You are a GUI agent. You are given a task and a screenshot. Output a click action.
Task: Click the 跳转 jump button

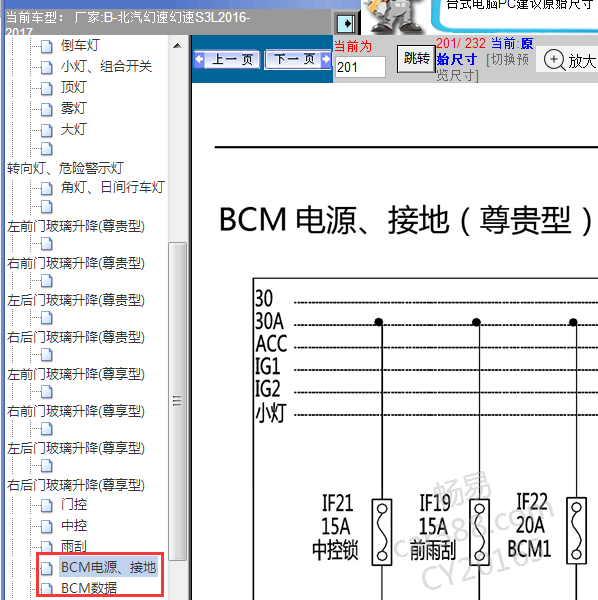(416, 59)
